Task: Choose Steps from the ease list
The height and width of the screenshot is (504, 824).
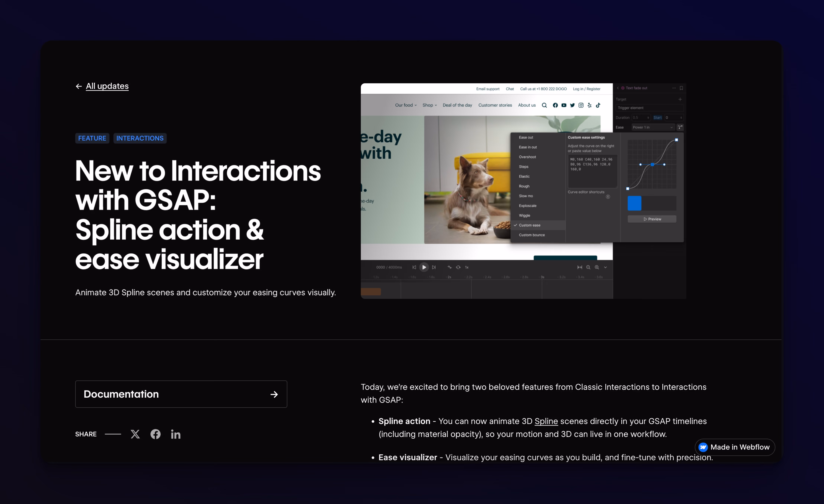Action: (523, 167)
